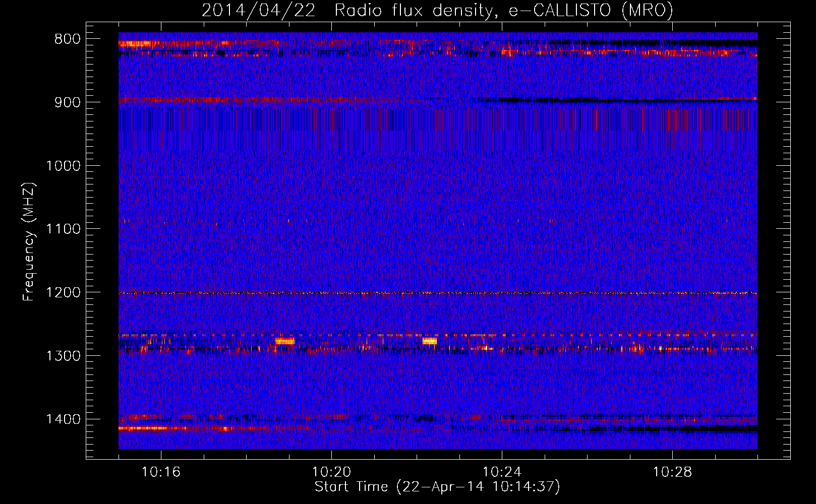Screen dimensions: 816x504
Task: Click the 800 frequency tick label
Action: (68, 39)
